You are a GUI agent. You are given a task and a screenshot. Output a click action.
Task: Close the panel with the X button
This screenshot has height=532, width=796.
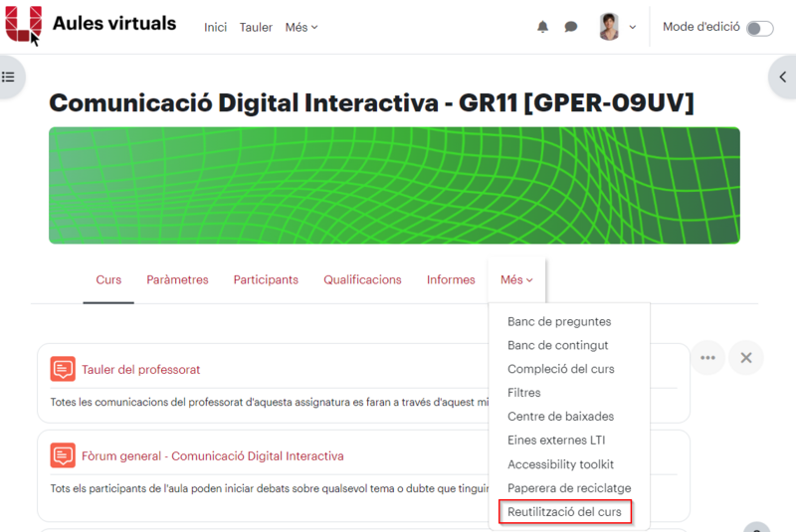tap(746, 358)
